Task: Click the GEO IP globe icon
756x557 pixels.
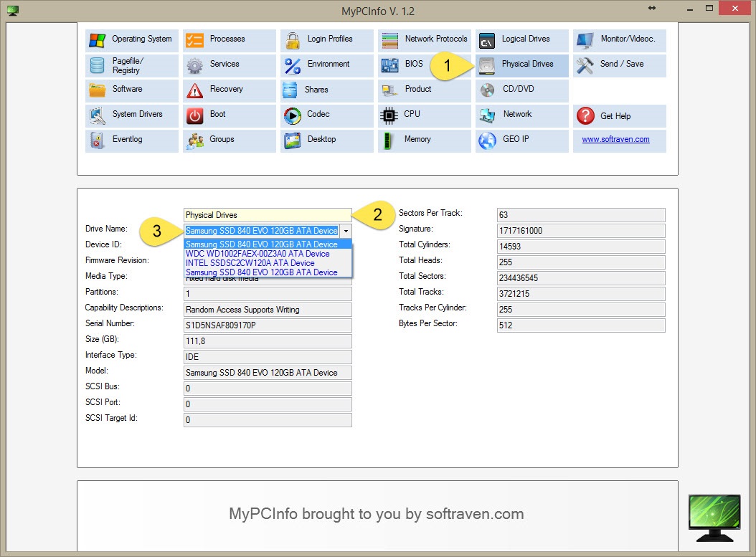Action: click(x=487, y=141)
